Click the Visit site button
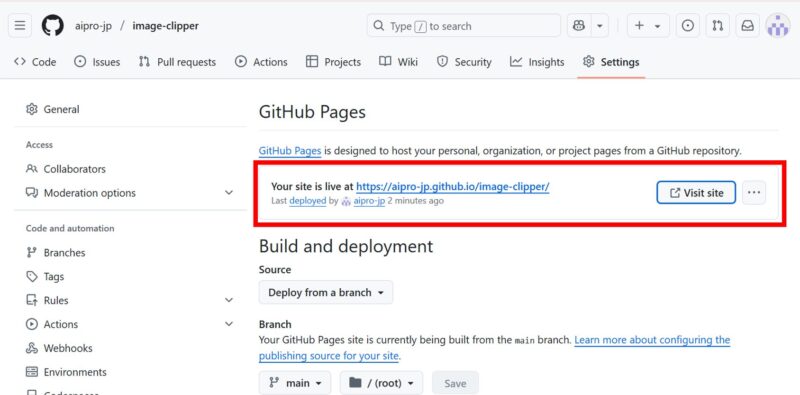This screenshot has width=800, height=395. [696, 193]
